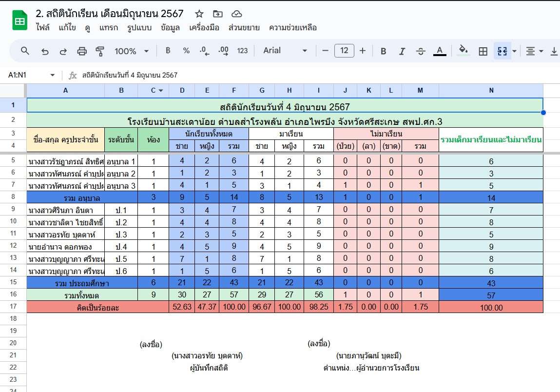Open the แก้ไข menu
Image resolution: width=560 pixels, height=392 pixels.
[67, 27]
